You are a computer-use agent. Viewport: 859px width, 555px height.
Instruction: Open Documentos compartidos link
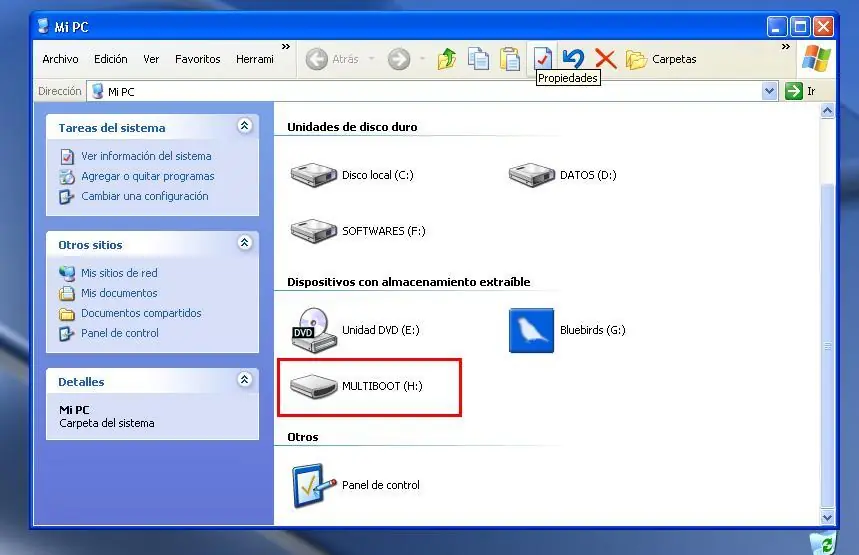point(141,313)
